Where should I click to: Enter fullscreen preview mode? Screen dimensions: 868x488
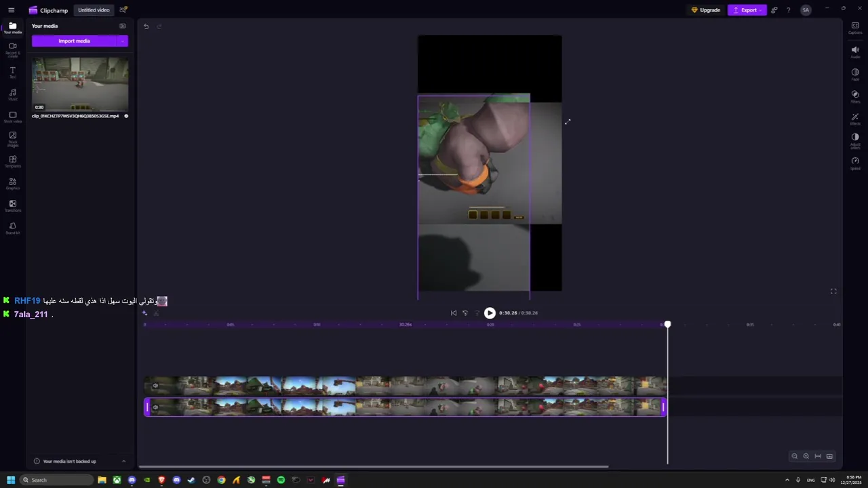833,291
